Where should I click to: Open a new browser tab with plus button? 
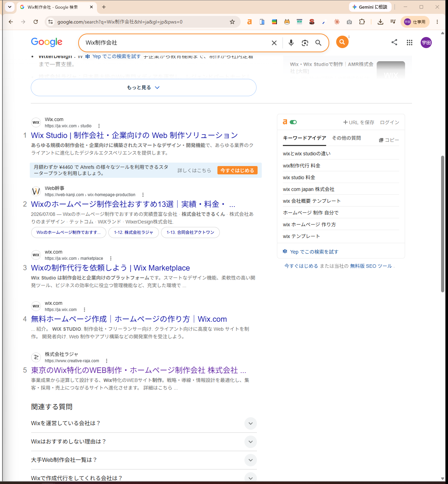(104, 7)
